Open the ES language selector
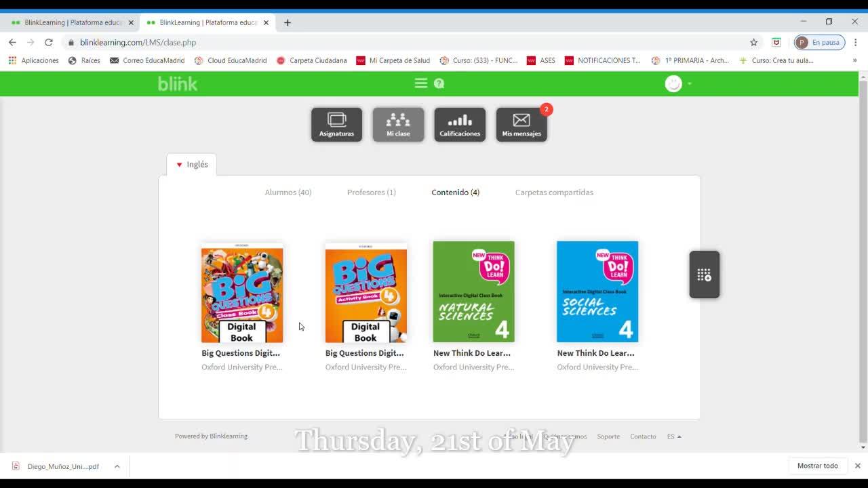The image size is (868, 488). pos(674,436)
